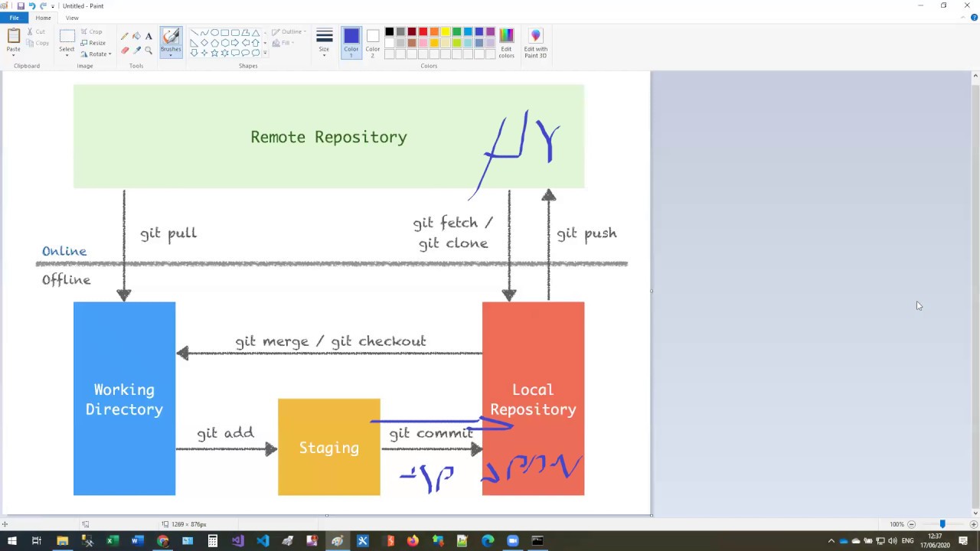Image resolution: width=980 pixels, height=551 pixels.
Task: Zoom out using the minus button
Action: pyautogui.click(x=911, y=524)
